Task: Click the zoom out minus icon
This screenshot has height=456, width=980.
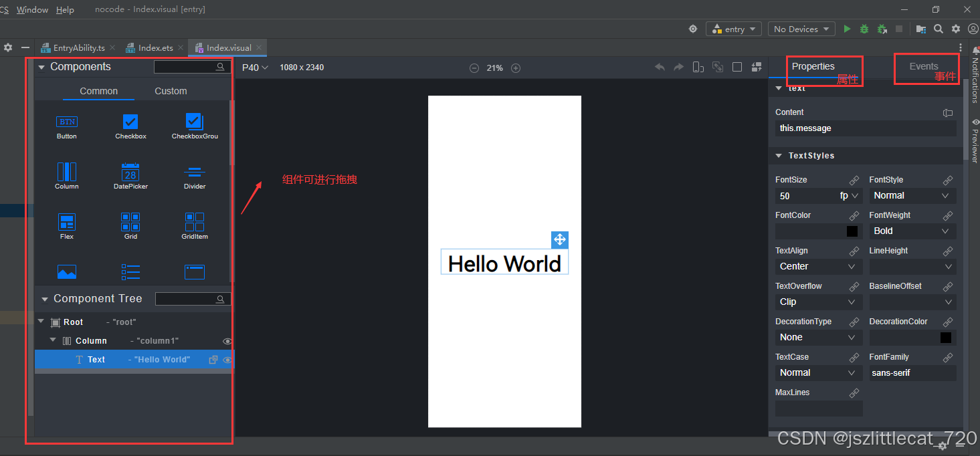Action: coord(474,68)
